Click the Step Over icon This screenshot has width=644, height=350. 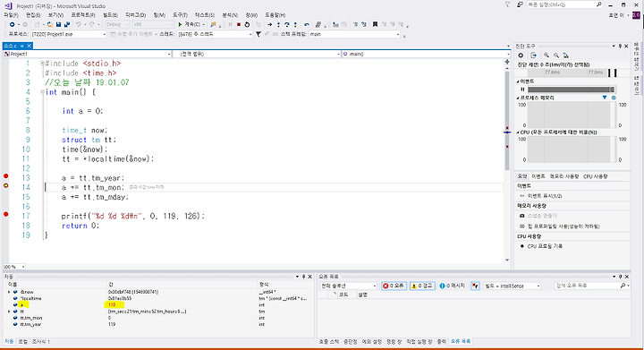coord(287,25)
